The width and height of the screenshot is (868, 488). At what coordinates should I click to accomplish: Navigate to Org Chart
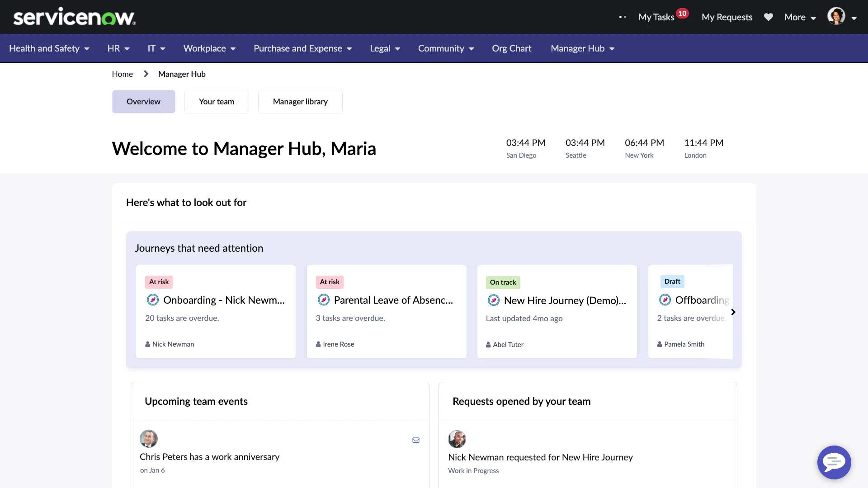(x=511, y=48)
